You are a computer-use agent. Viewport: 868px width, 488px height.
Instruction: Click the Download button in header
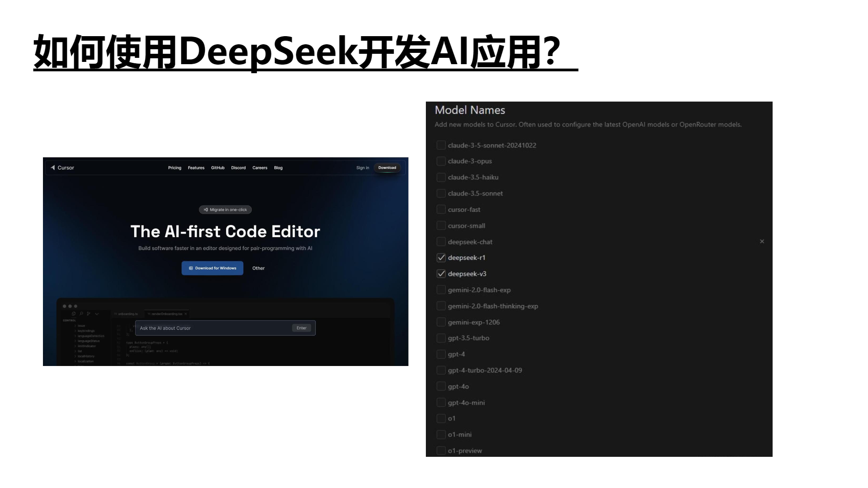tap(387, 168)
